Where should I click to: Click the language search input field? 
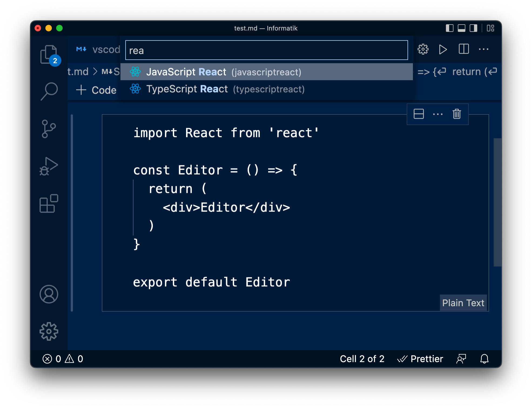(267, 50)
